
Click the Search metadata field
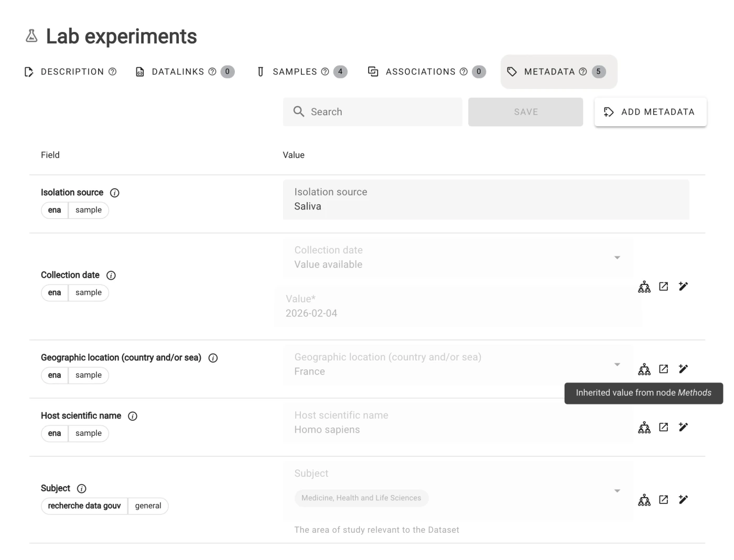[x=373, y=112]
